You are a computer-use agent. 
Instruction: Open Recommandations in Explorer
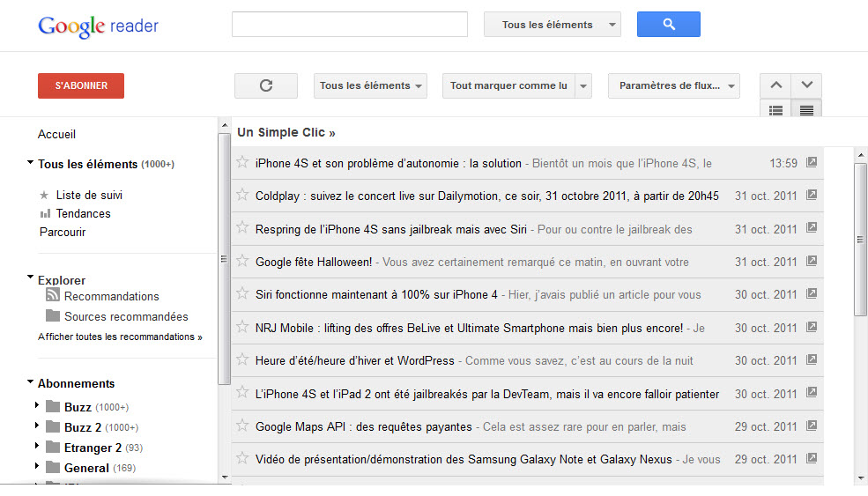(x=111, y=296)
